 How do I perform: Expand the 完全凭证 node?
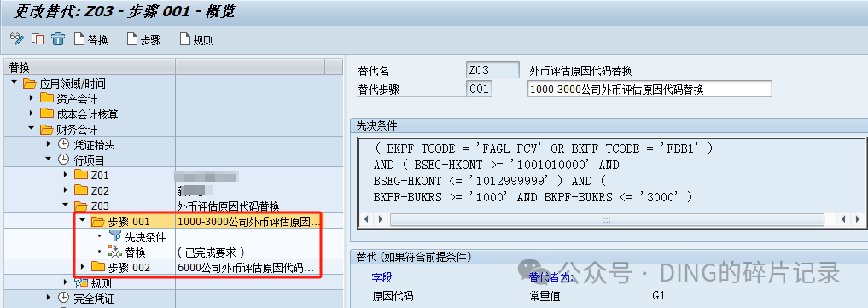pyautogui.click(x=49, y=298)
